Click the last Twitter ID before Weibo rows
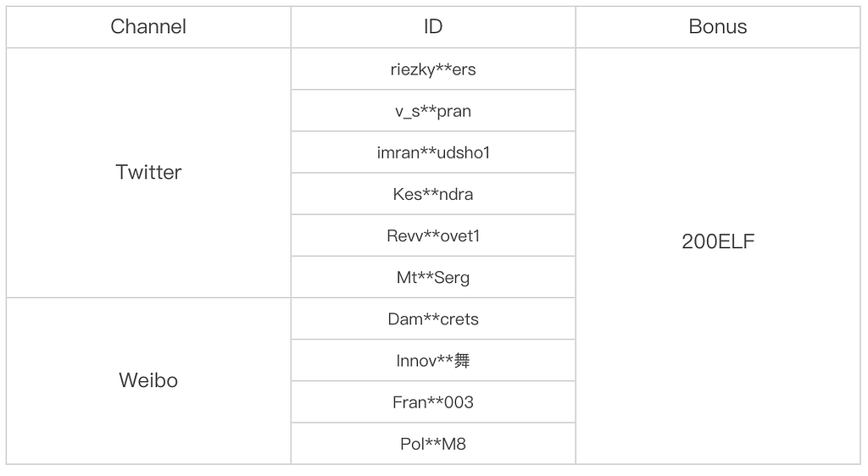The height and width of the screenshot is (476, 868). point(433,277)
